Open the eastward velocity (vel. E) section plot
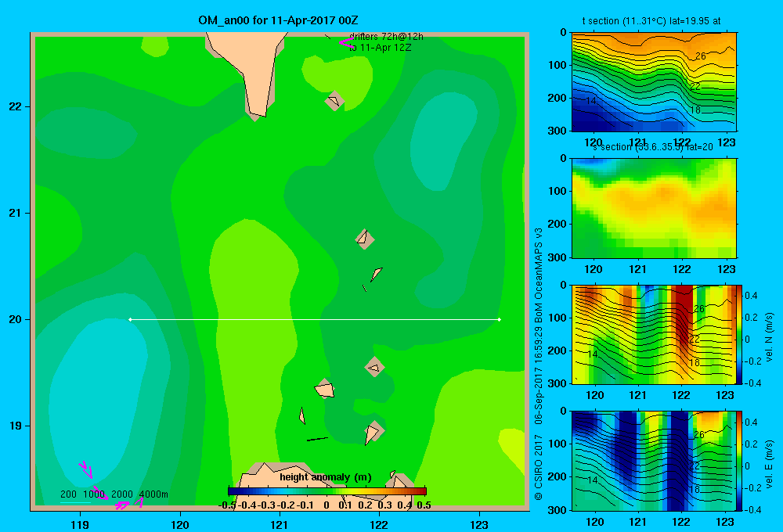 coord(654,461)
